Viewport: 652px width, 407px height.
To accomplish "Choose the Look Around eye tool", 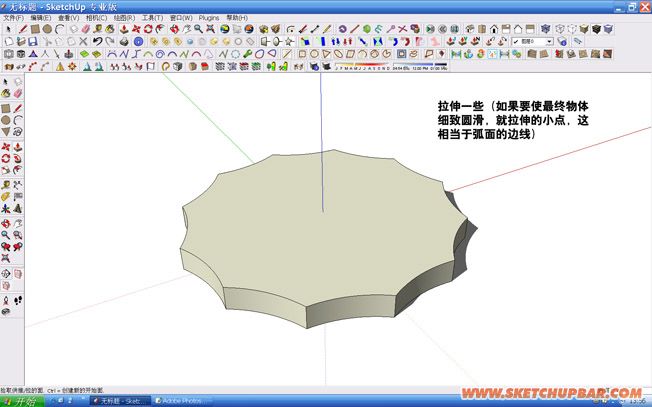I will click(6, 312).
